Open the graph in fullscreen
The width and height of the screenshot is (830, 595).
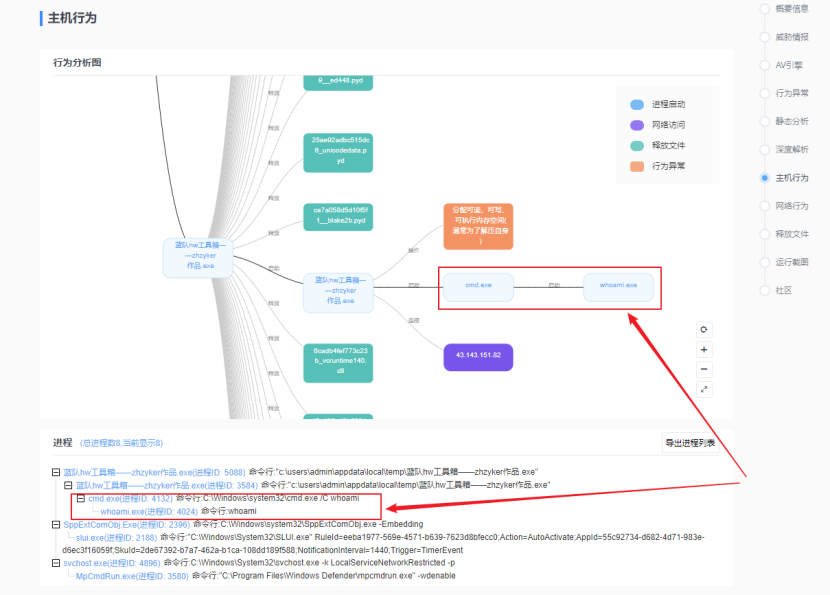coord(705,389)
